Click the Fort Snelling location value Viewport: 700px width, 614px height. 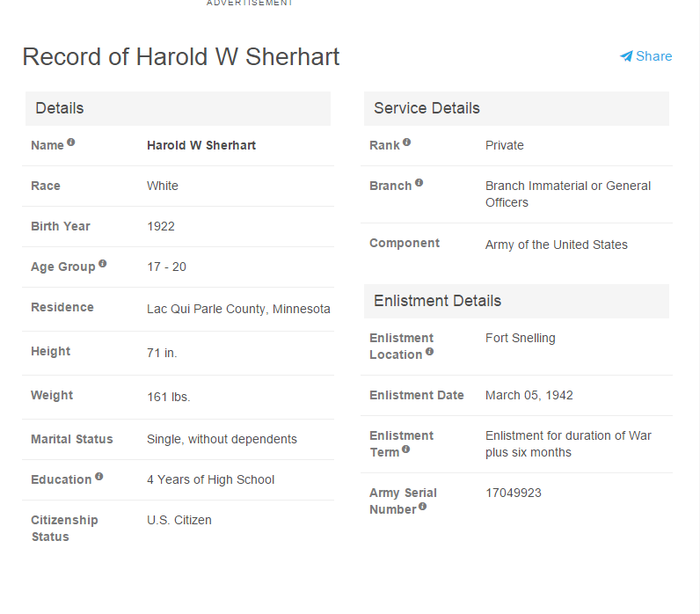pos(521,338)
